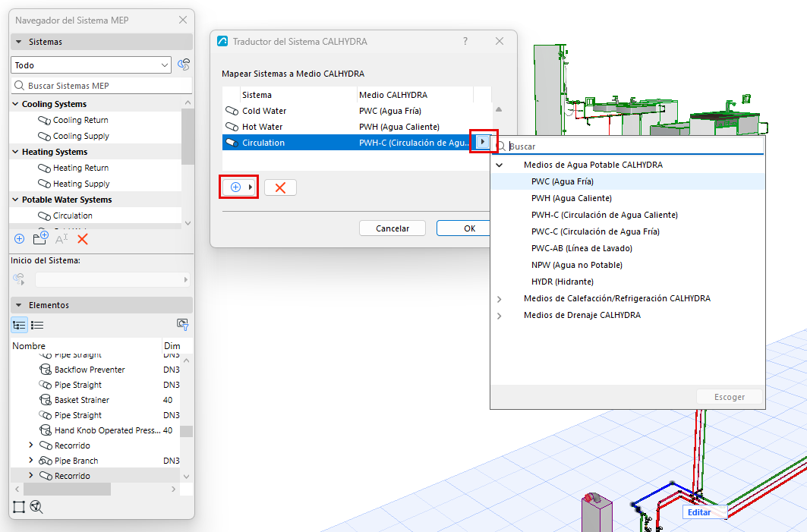Select NPW (Agua no Potable) medium
807x532 pixels.
pyautogui.click(x=576, y=265)
